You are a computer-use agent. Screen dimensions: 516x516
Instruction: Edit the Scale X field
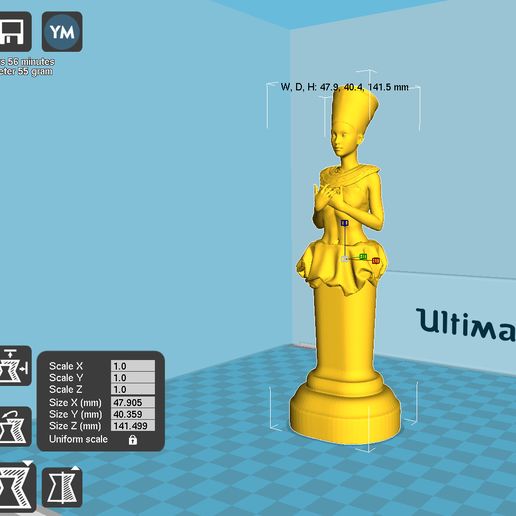[133, 366]
